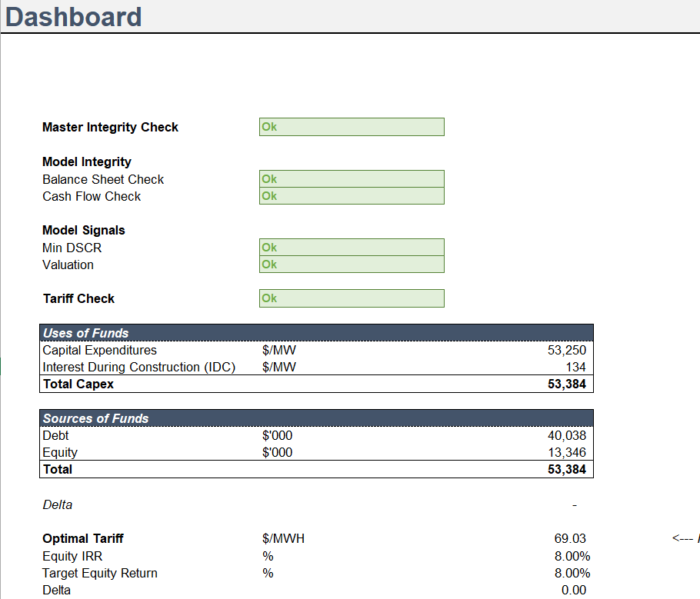Screen dimensions: 700x599
Task: Click the Optimal Tariff value 69.03
Action: tap(570, 538)
